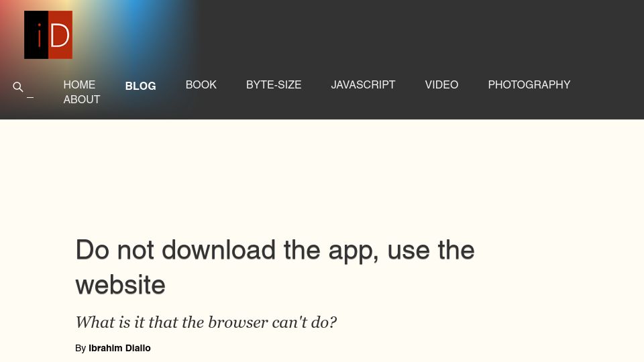The width and height of the screenshot is (644, 362).
Task: Open search with the magnifier icon
Action: [17, 86]
